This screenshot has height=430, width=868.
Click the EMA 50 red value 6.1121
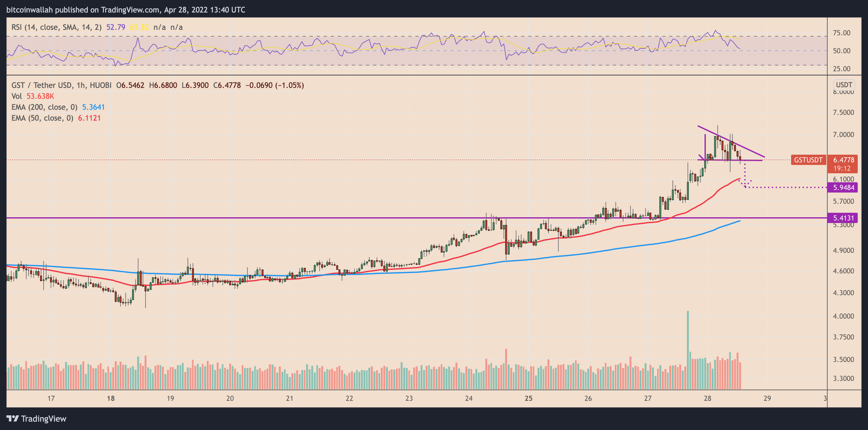coord(89,118)
